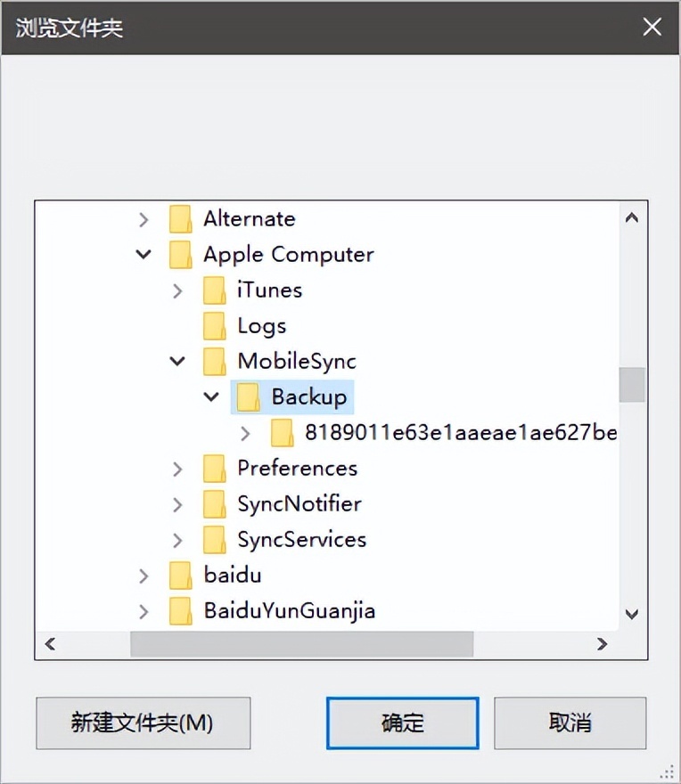Click the MobileSync folder icon
This screenshot has width=681, height=784.
click(x=214, y=362)
